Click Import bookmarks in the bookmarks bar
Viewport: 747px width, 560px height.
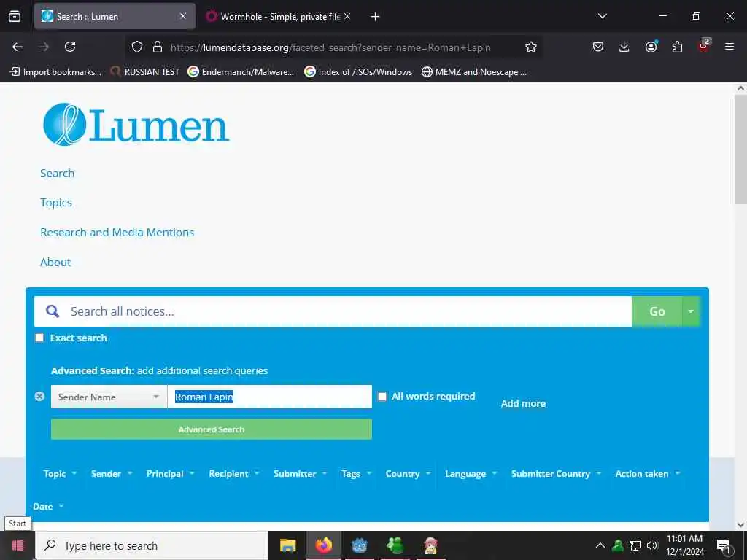coord(55,72)
